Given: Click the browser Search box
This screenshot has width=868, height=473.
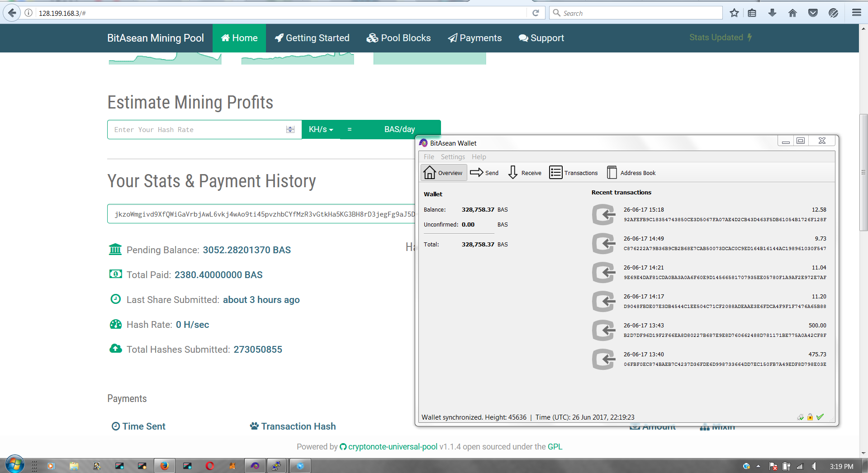Looking at the screenshot, I should tap(636, 13).
